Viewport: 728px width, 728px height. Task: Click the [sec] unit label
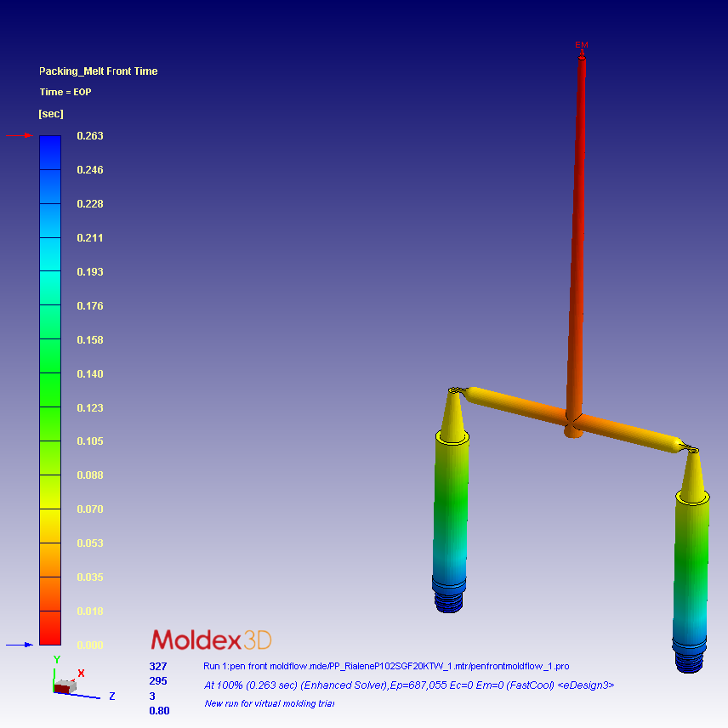51,114
